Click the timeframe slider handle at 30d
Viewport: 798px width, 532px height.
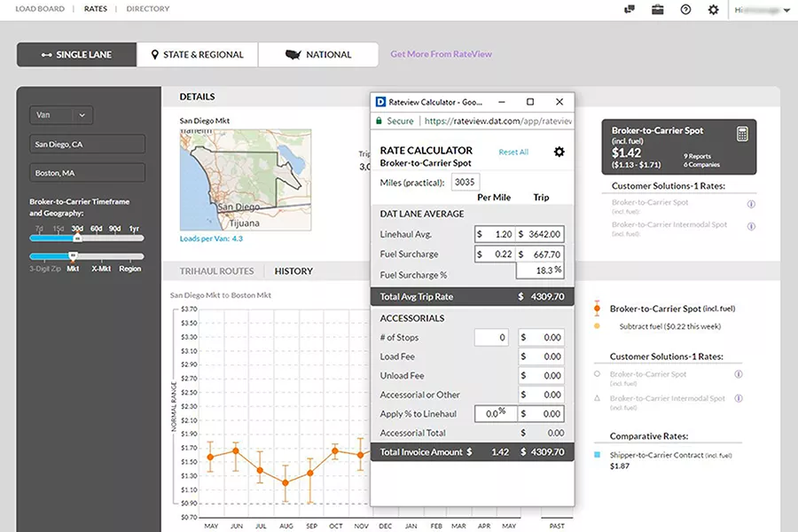77,238
